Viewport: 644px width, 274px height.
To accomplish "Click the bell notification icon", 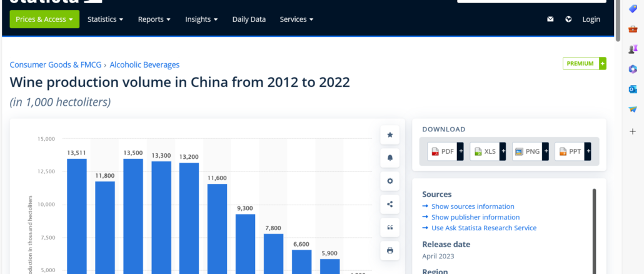I will (x=390, y=158).
